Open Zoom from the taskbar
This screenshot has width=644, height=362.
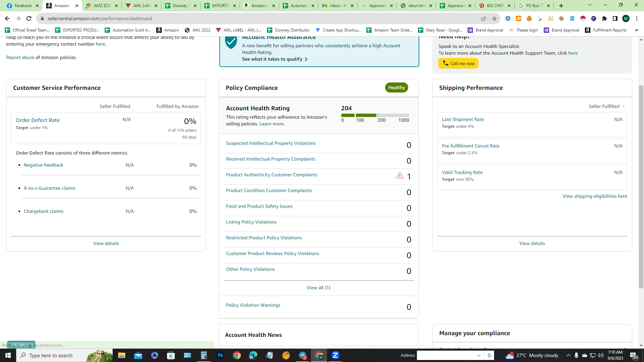click(335, 355)
